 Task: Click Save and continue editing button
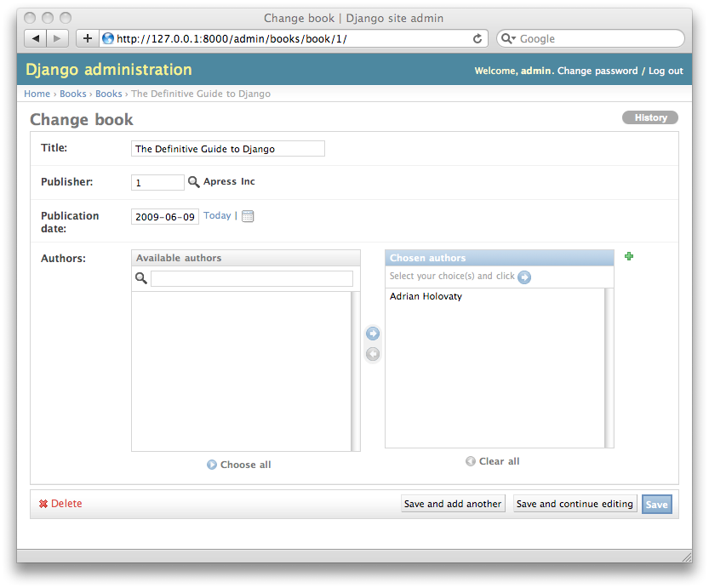[575, 504]
